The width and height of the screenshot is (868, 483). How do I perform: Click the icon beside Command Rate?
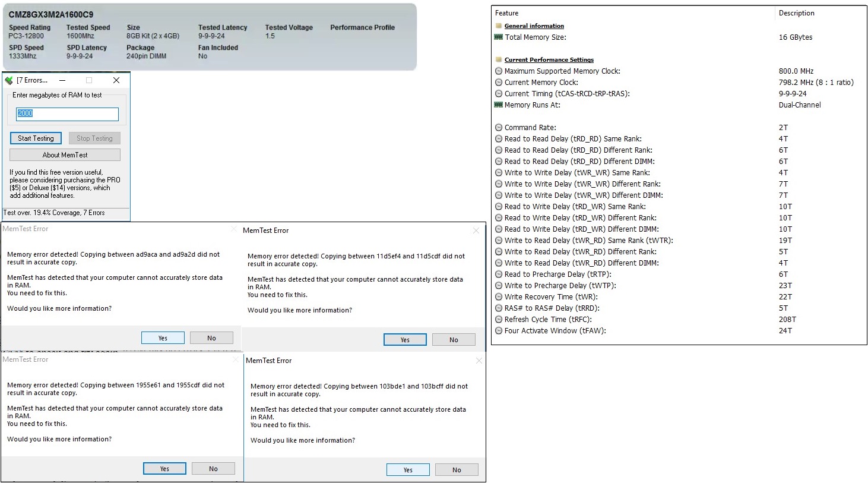pos(499,127)
